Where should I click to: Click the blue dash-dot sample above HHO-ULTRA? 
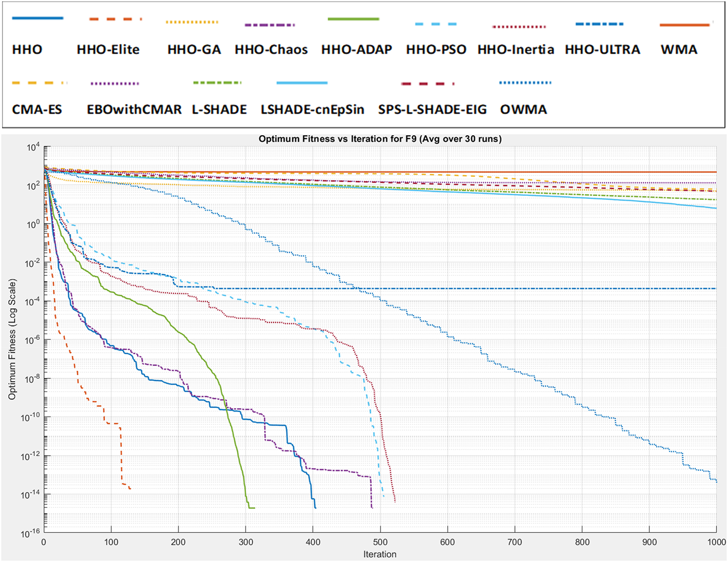pos(599,24)
